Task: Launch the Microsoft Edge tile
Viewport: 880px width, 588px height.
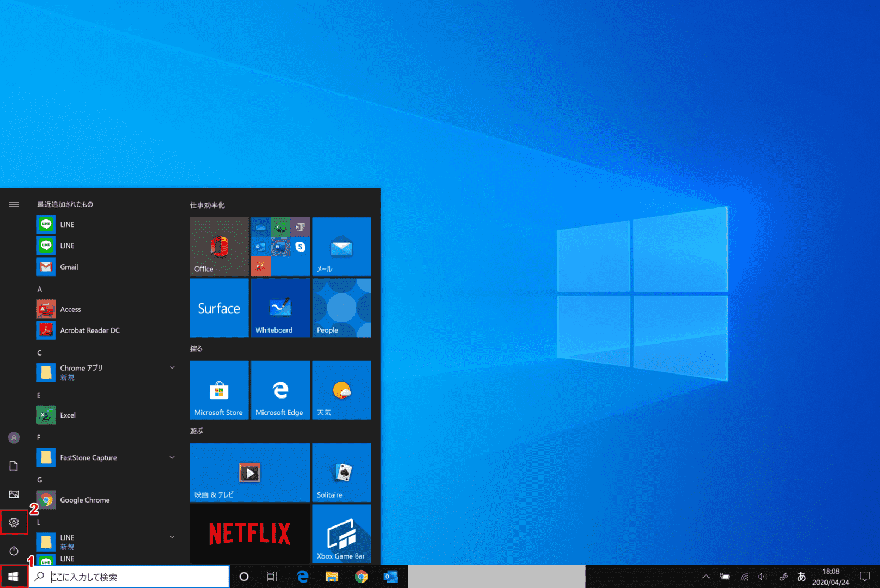Action: tap(280, 390)
